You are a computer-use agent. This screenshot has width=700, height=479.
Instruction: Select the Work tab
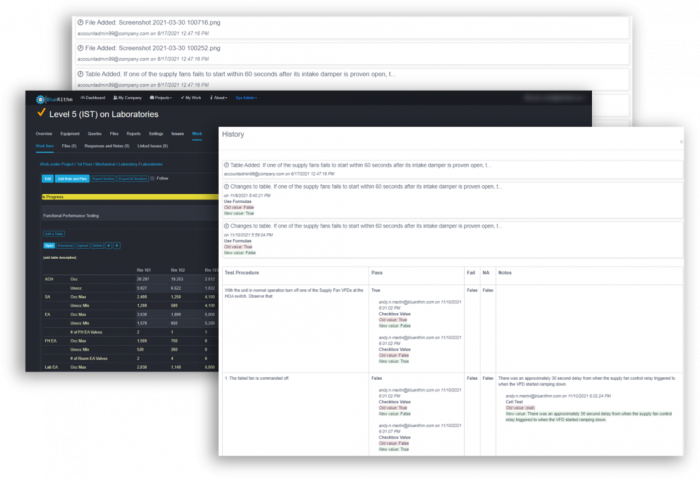(197, 133)
